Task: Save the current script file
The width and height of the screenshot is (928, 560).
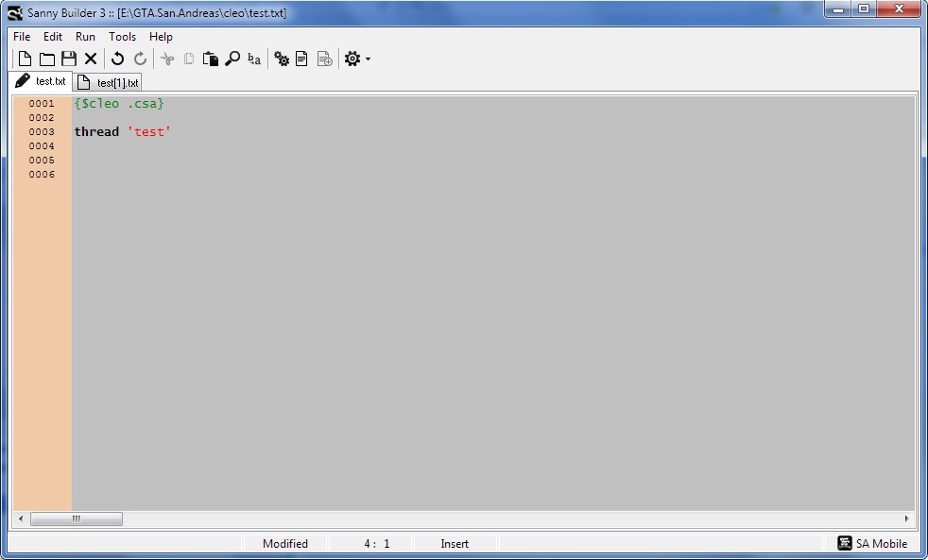Action: coord(68,58)
